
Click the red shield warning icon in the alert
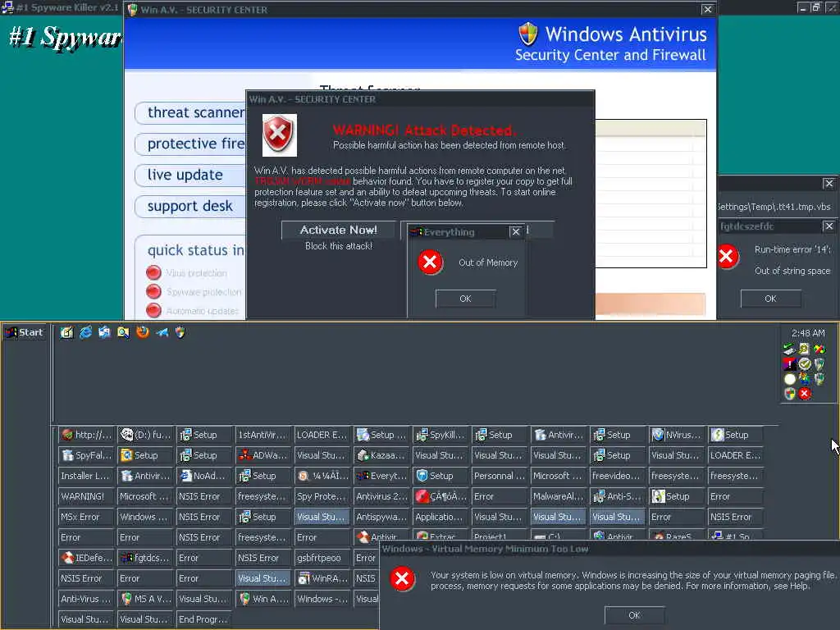[x=279, y=135]
